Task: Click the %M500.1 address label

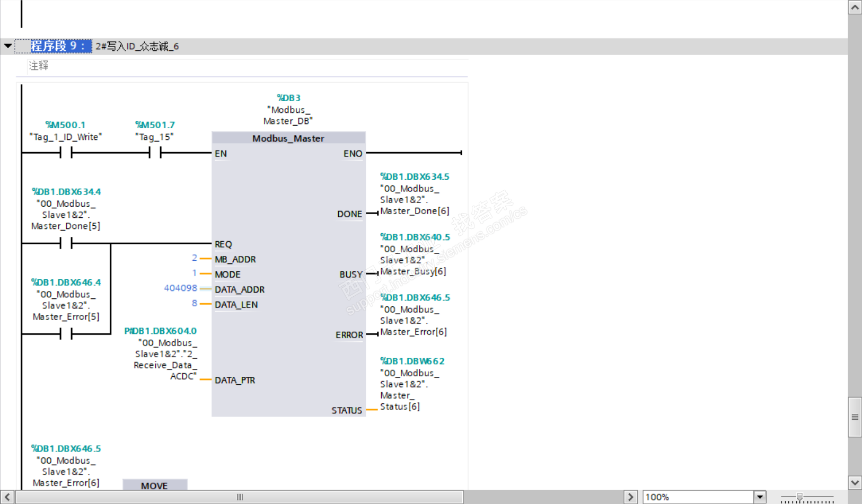Action: coord(66,125)
